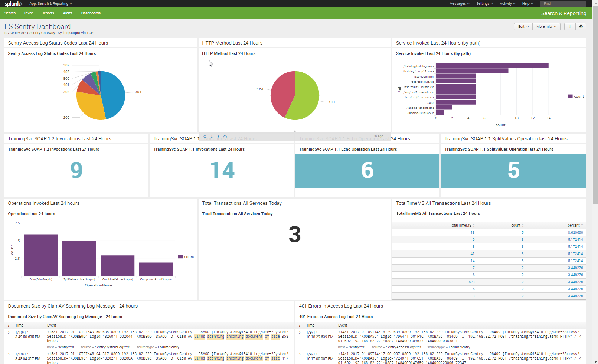Open the Activity dropdown
The height and width of the screenshot is (364, 598).
point(507,4)
